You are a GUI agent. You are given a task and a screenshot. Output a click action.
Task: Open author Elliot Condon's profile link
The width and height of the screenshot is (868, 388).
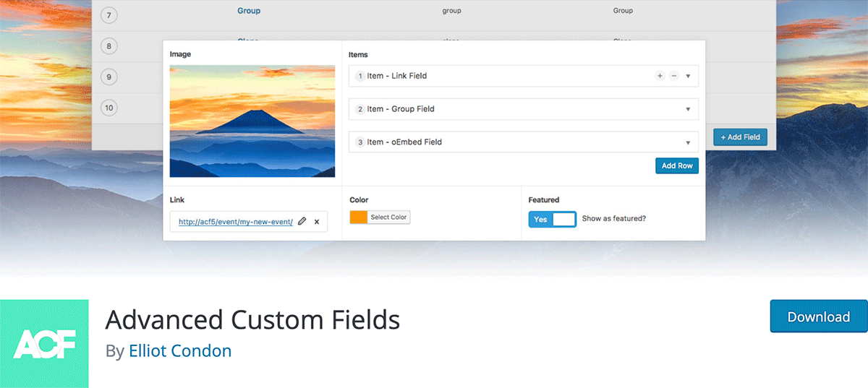180,351
